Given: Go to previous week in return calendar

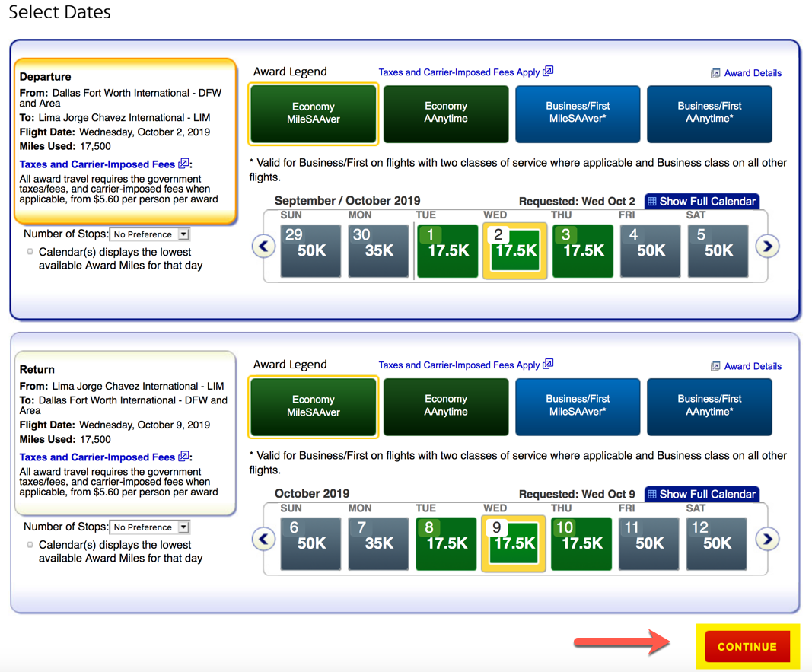Looking at the screenshot, I should click(x=263, y=540).
